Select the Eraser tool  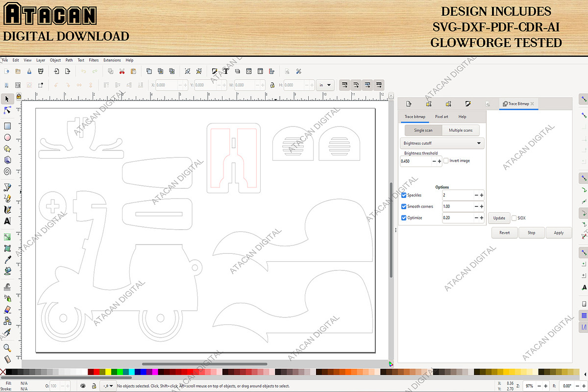point(7,310)
